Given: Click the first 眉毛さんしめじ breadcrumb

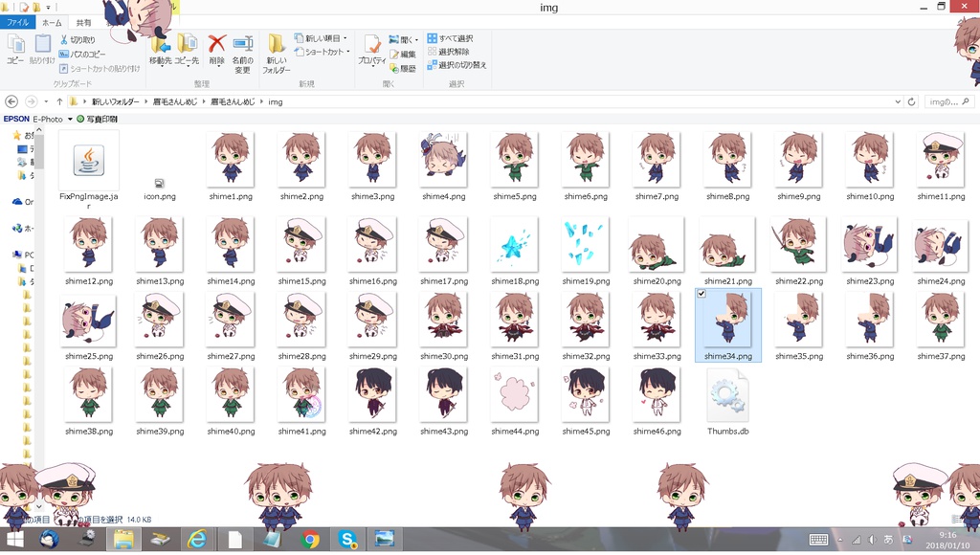Looking at the screenshot, I should (x=174, y=101).
